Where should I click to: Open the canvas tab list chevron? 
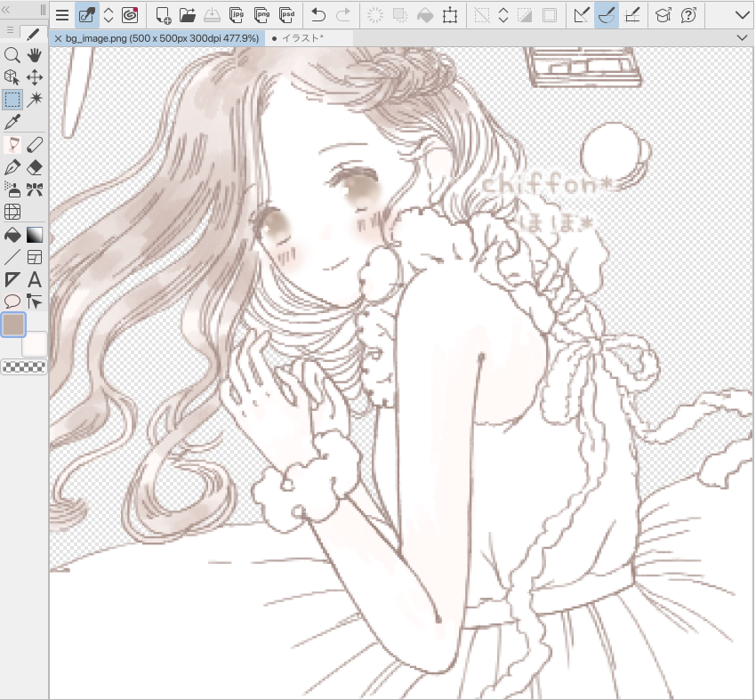[x=743, y=38]
